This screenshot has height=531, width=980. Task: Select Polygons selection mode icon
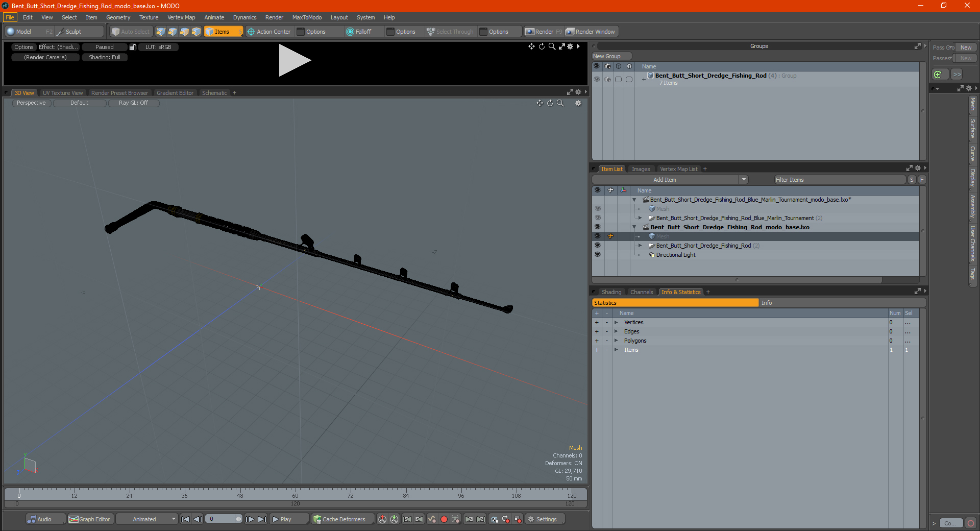coord(184,32)
